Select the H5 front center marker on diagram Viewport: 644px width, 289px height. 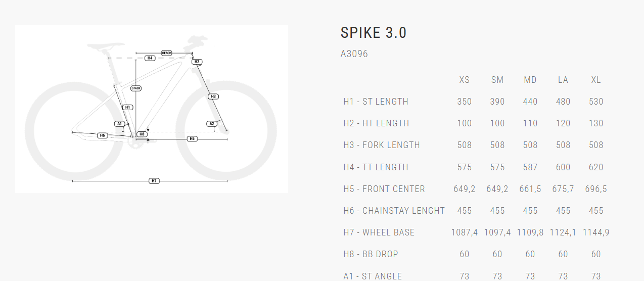click(192, 138)
